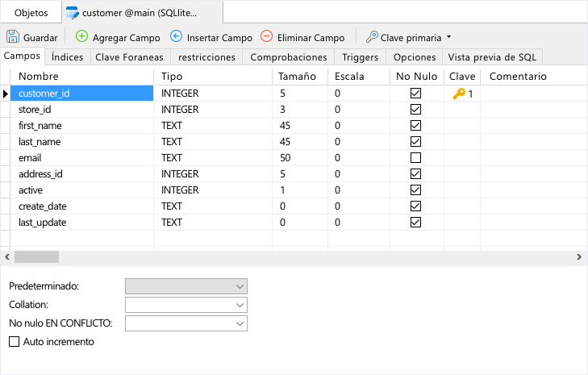Click the green Agregar Campo plus icon
Image resolution: width=588 pixels, height=375 pixels.
(81, 36)
